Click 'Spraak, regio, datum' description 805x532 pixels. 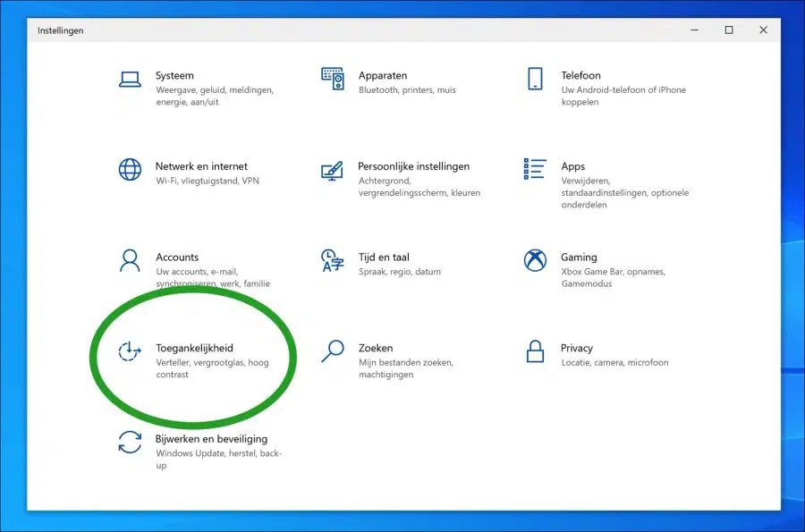pos(400,272)
